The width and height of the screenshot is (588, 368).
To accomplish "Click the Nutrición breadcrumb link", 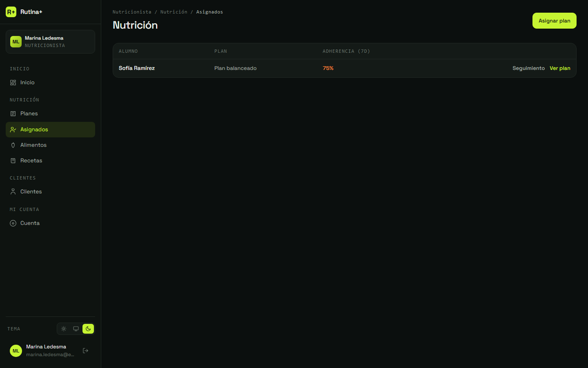I will pyautogui.click(x=174, y=12).
